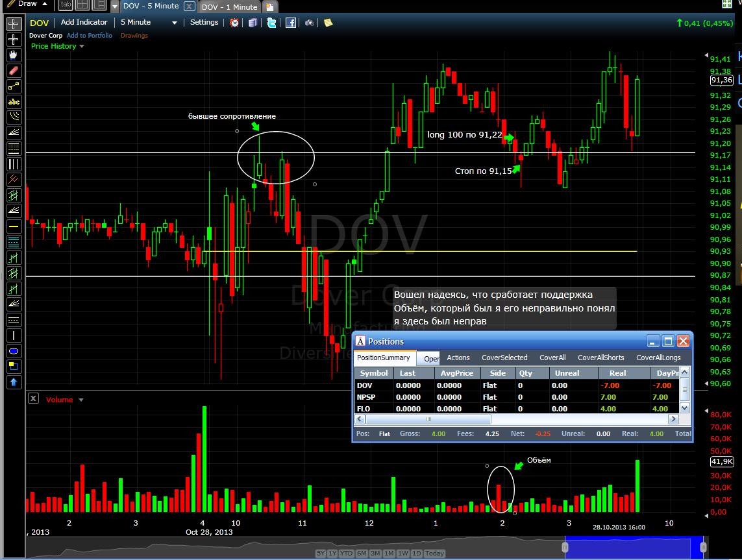Click the Add to Portfolio link
This screenshot has width=742, height=560.
coord(90,36)
